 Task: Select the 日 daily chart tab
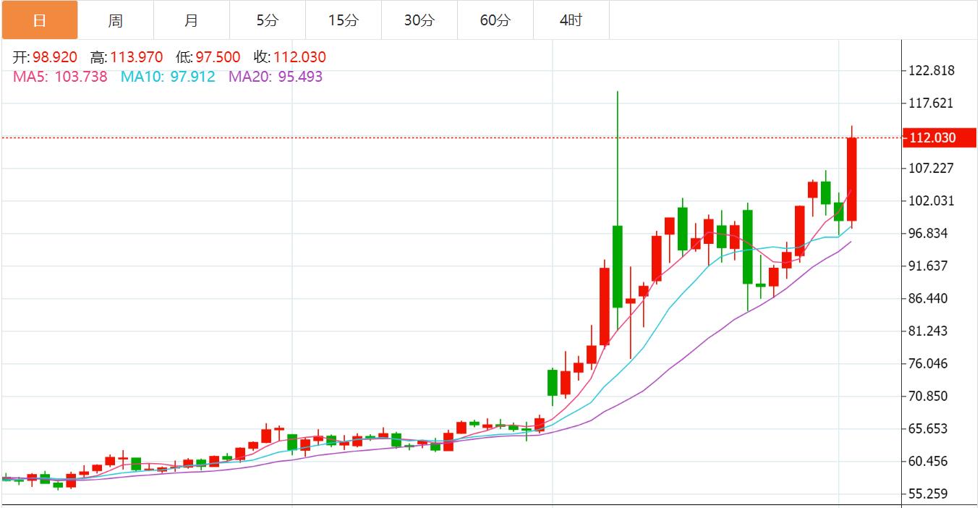tap(39, 20)
